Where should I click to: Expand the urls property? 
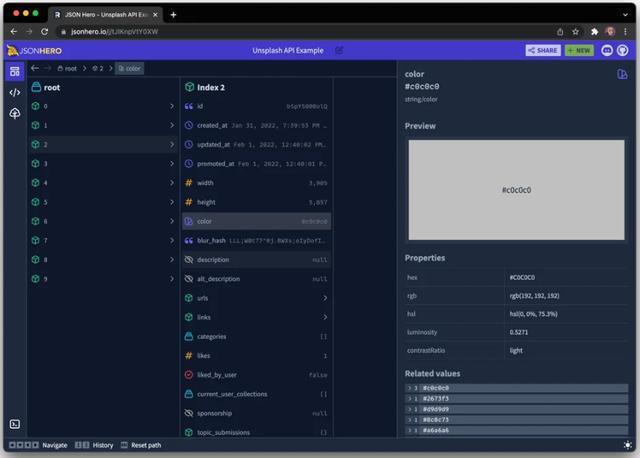[x=325, y=298]
